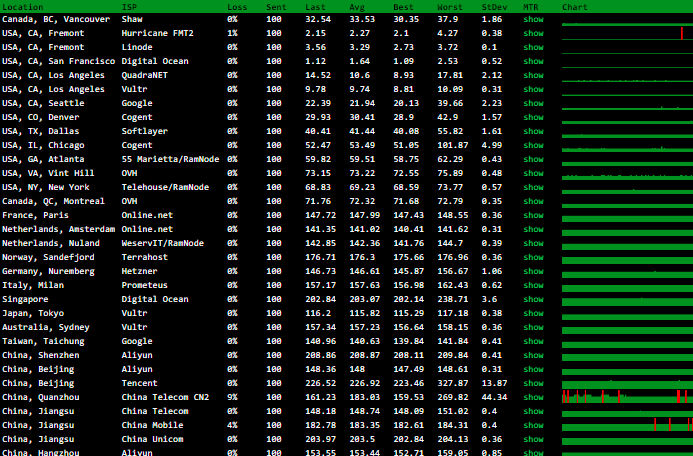Click show for Sydney Vultr
693x456 pixels.
(x=533, y=327)
